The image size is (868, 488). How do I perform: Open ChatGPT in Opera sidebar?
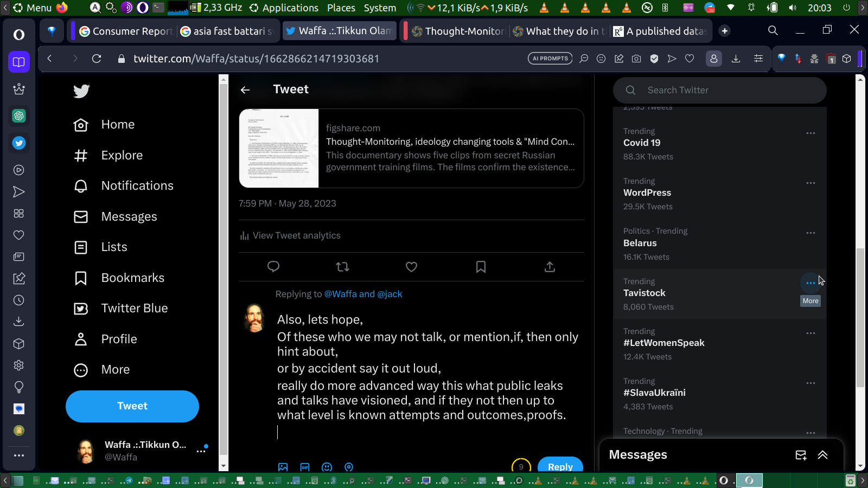click(x=19, y=116)
